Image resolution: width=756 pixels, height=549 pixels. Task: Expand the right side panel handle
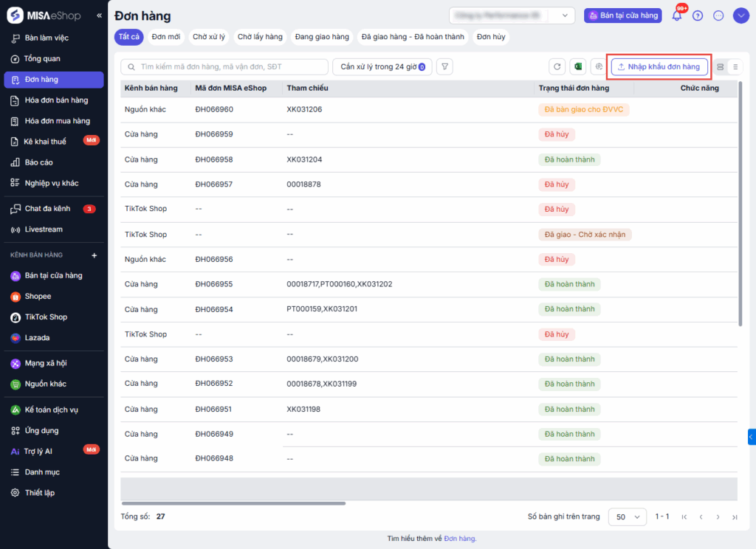[x=752, y=437]
